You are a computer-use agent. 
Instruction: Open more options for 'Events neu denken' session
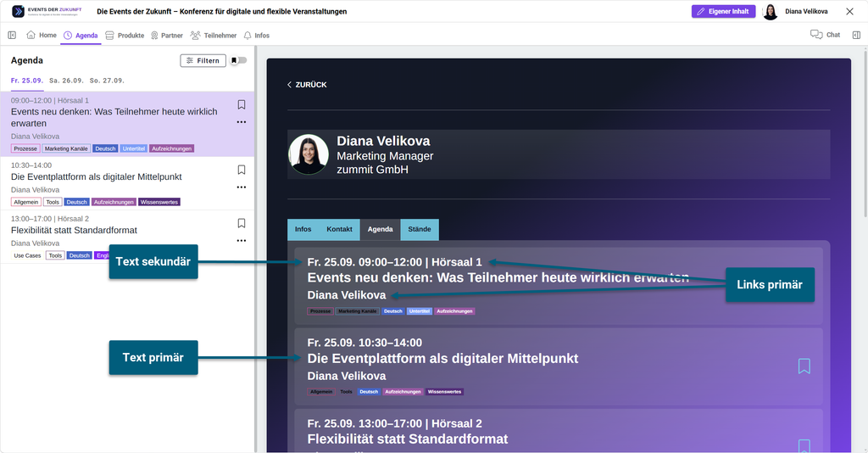(x=242, y=122)
